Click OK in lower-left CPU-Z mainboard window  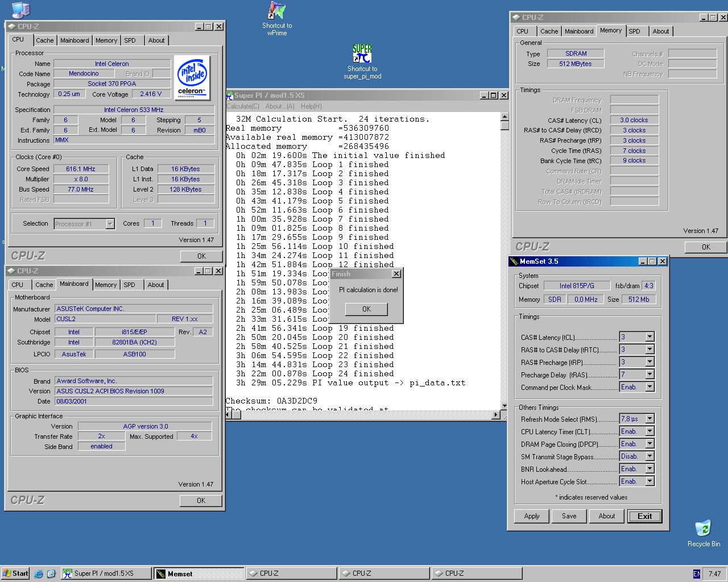click(x=201, y=501)
